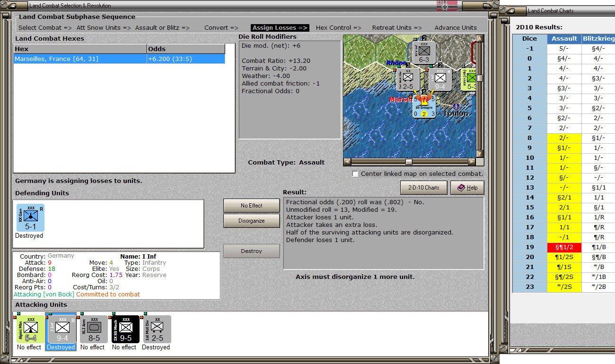Click the Hex column header
The image size is (615, 364).
click(x=80, y=49)
